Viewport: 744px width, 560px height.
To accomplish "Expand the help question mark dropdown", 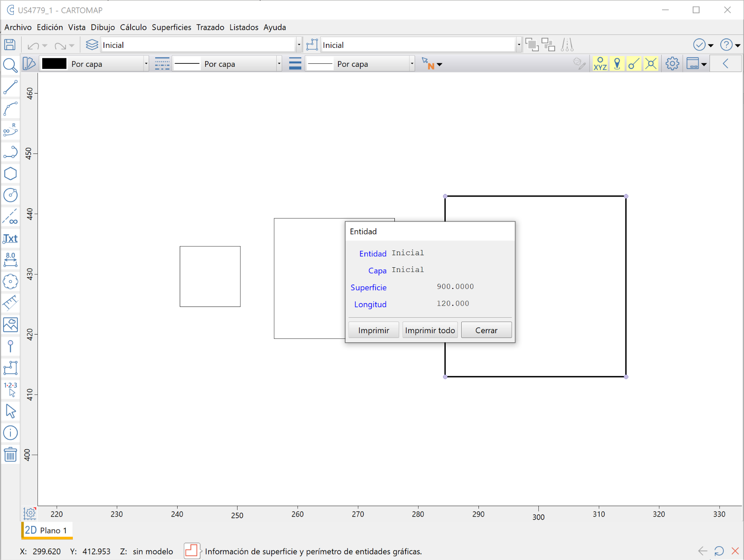I will point(738,45).
